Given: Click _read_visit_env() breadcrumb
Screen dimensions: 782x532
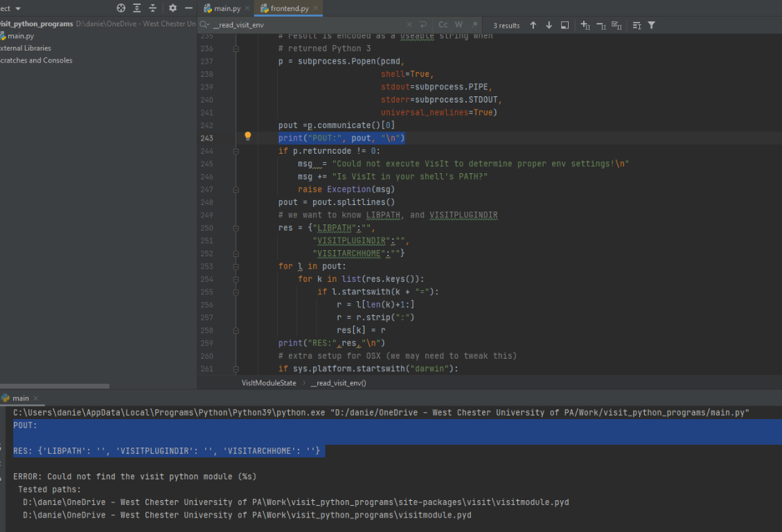Looking at the screenshot, I should (338, 383).
